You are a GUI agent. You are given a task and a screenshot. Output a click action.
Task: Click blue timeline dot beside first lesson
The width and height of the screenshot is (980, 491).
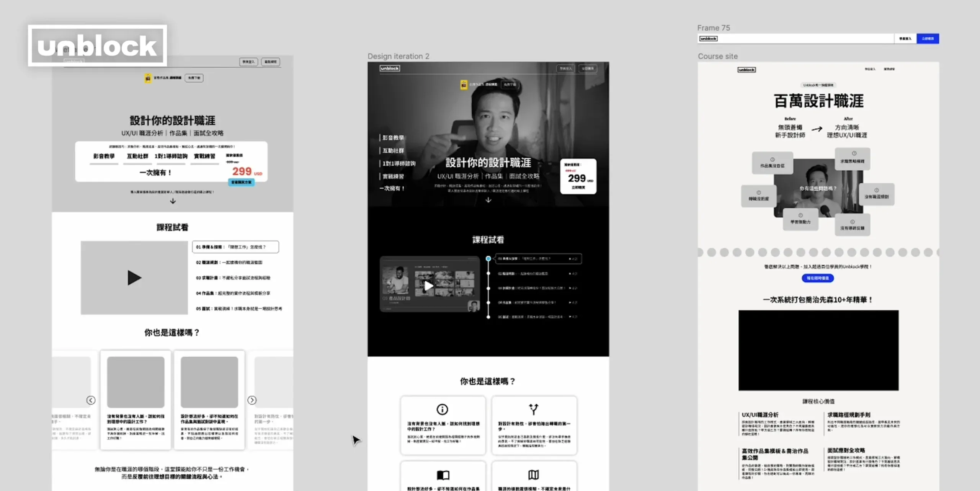coord(488,259)
